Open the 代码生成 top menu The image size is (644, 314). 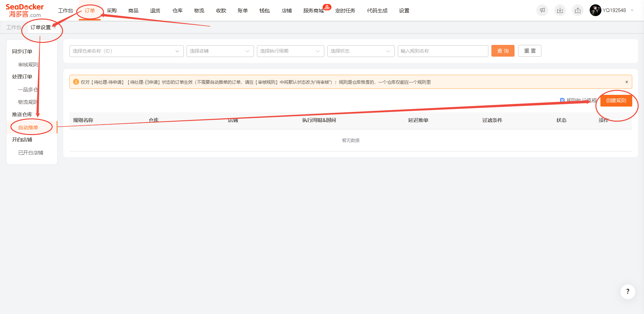pos(377,11)
